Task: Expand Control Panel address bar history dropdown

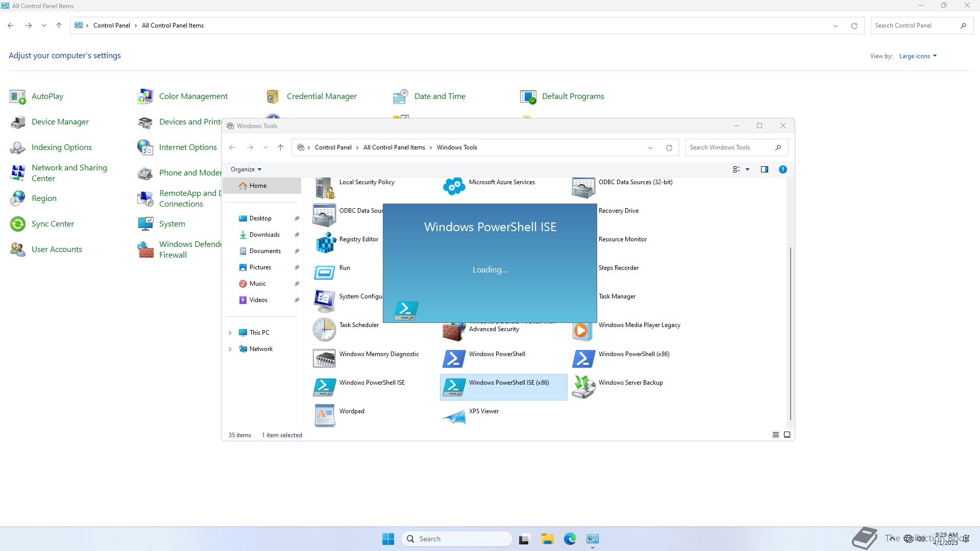Action: click(835, 26)
